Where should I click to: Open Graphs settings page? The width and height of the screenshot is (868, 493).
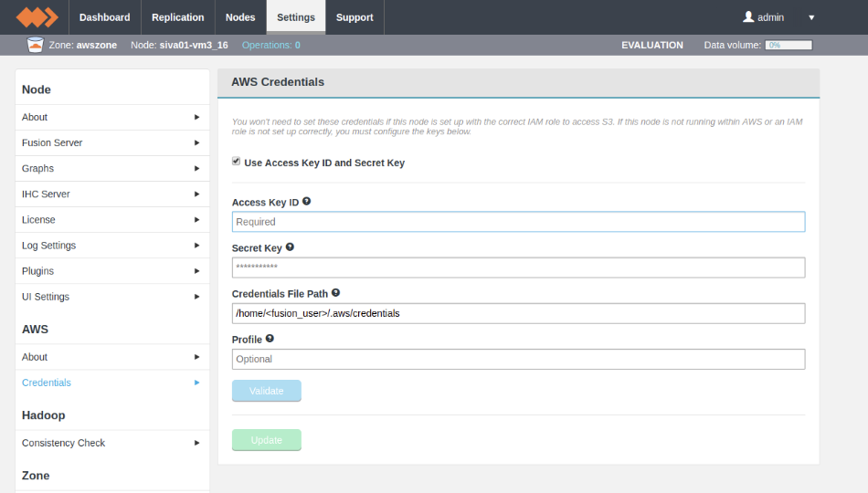[112, 168]
